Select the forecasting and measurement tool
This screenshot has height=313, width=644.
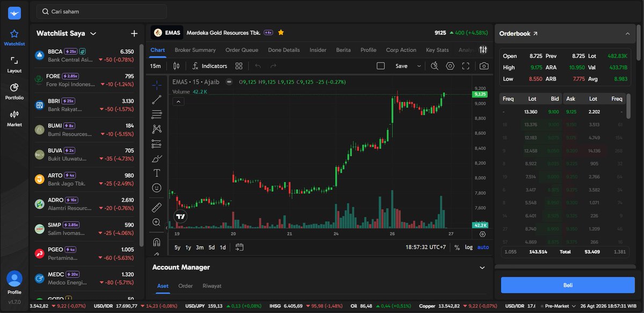[157, 144]
